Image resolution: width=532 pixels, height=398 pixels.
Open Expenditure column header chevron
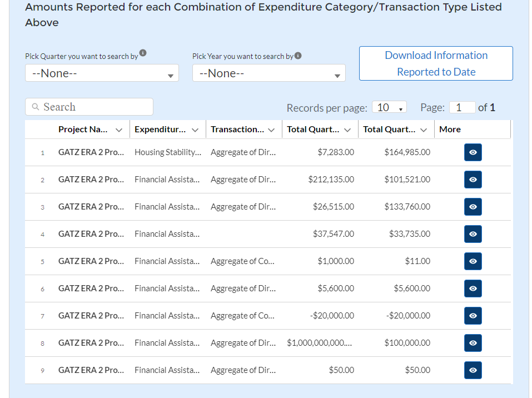pyautogui.click(x=195, y=130)
